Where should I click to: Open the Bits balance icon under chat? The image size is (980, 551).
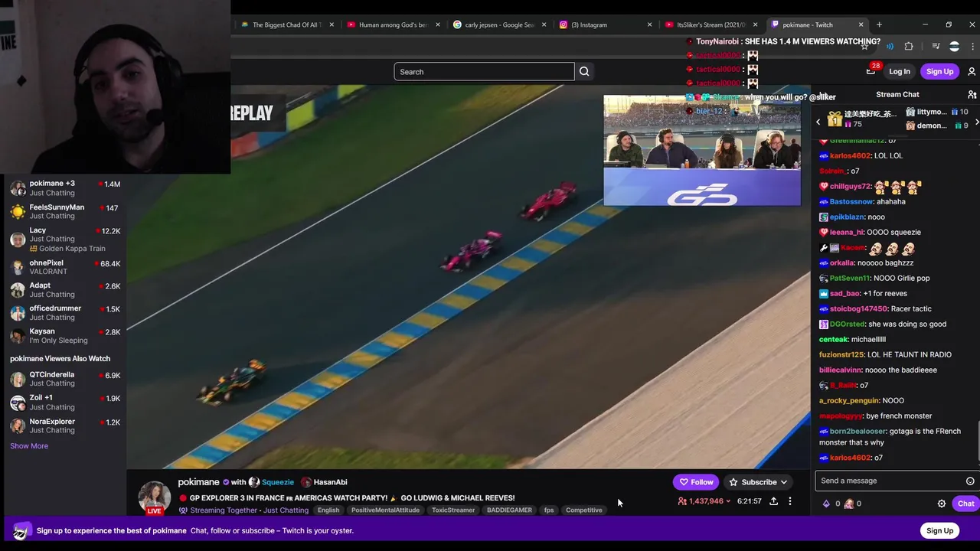click(x=826, y=504)
